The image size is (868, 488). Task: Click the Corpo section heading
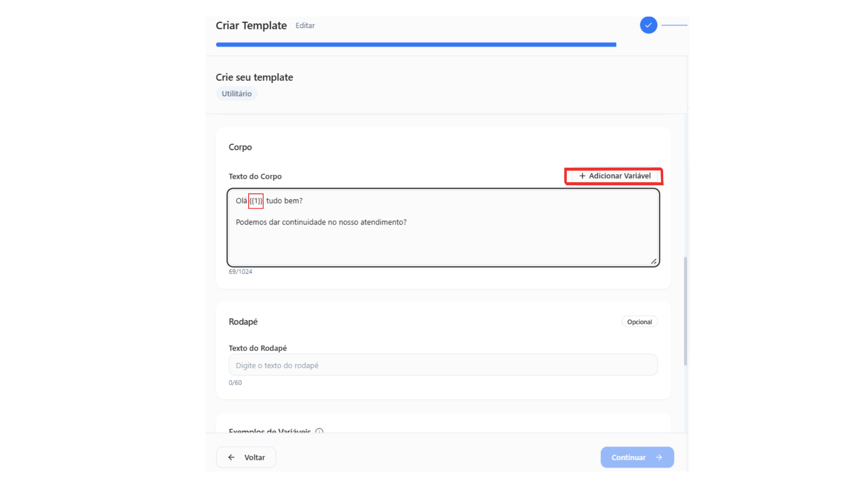(240, 147)
